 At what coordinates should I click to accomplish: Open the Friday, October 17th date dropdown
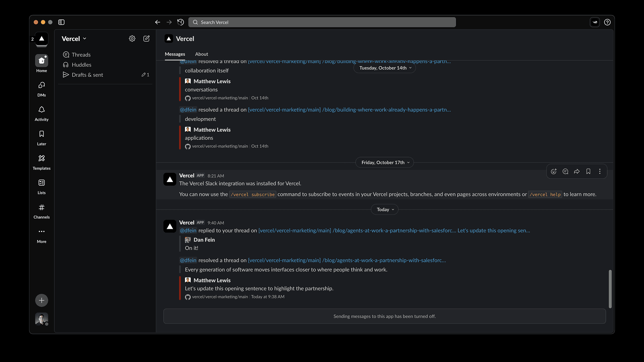(385, 163)
